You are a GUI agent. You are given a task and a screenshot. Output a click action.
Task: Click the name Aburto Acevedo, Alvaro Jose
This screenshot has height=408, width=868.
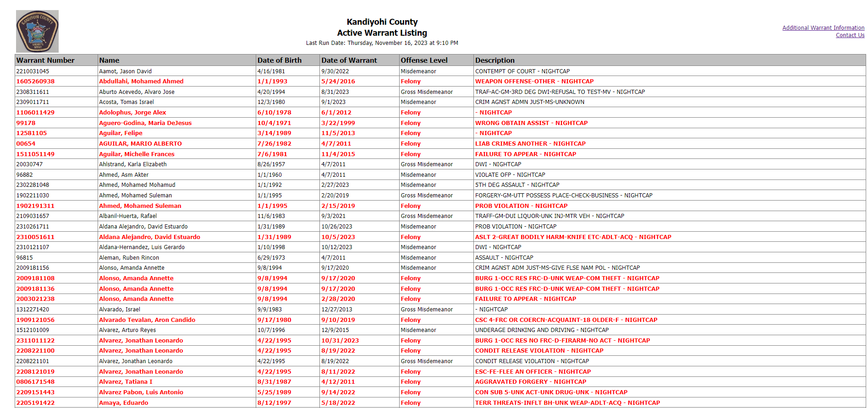point(137,92)
